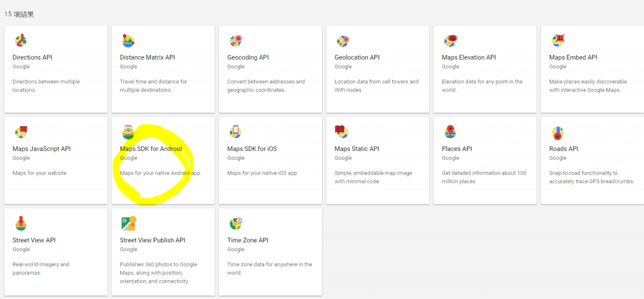Open the Places API title link

[457, 149]
